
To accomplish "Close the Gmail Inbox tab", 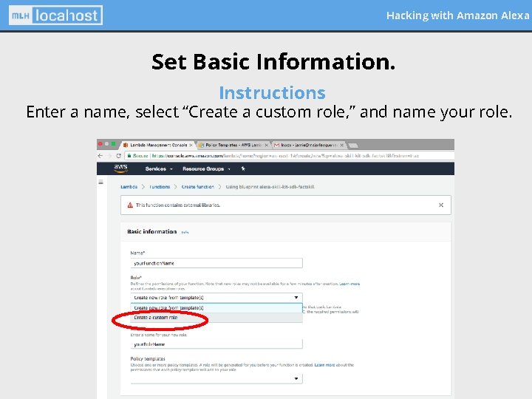I will coord(341,145).
